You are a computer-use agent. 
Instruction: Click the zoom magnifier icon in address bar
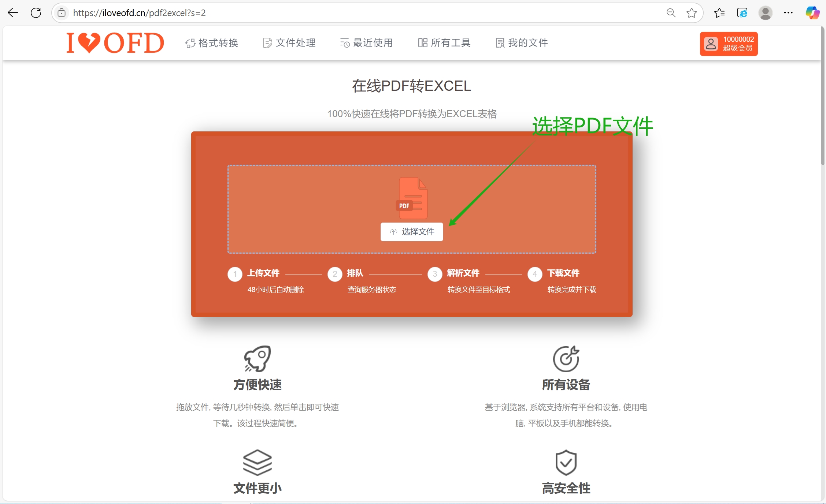[671, 13]
